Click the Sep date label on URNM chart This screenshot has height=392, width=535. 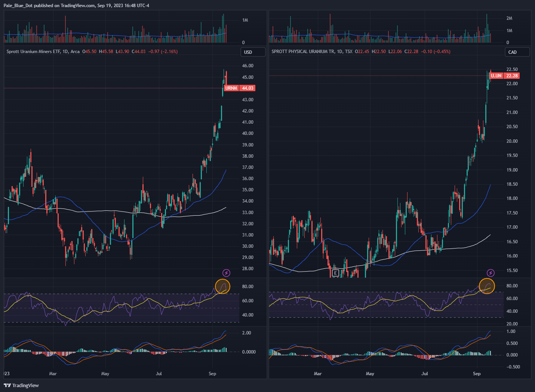tap(212, 374)
